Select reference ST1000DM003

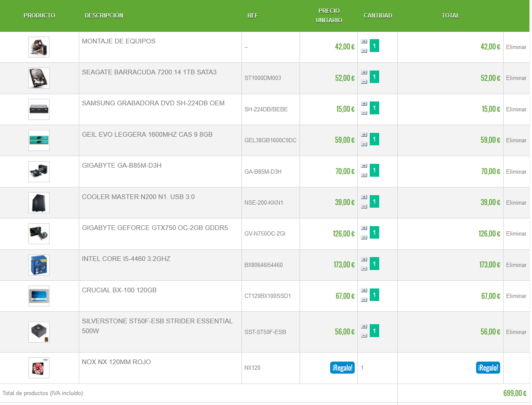point(263,78)
